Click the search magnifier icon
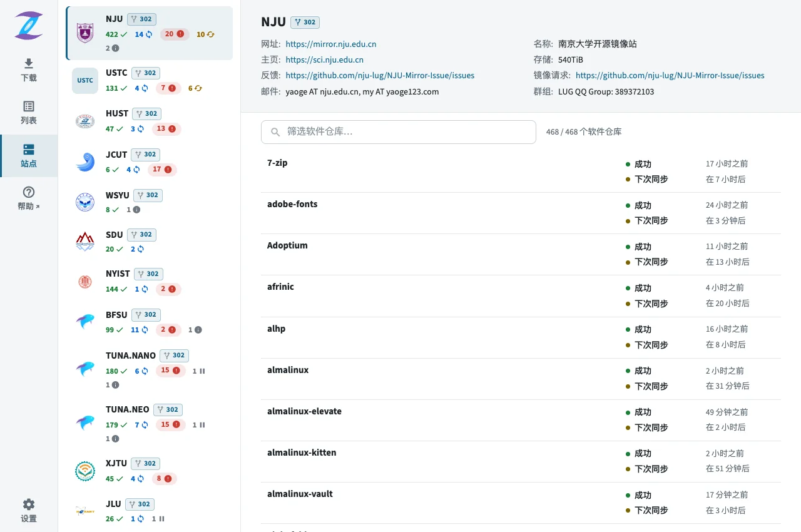 pos(275,132)
